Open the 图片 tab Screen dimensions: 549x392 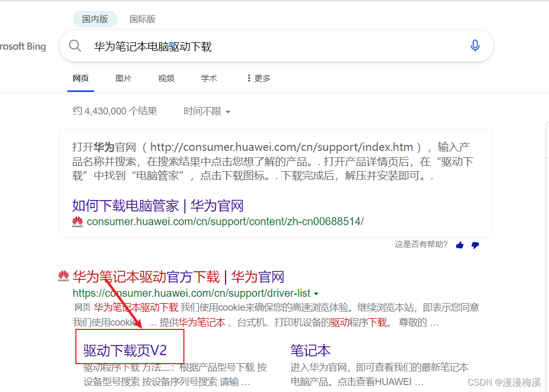click(x=123, y=79)
